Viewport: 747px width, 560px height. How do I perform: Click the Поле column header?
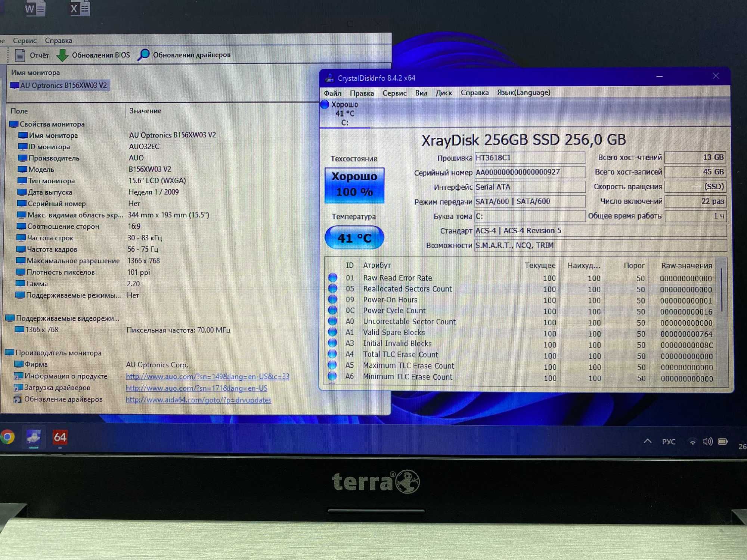point(19,111)
